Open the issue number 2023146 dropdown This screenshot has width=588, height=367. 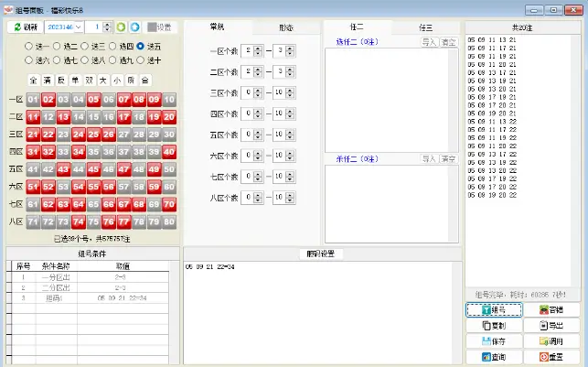[x=78, y=27]
